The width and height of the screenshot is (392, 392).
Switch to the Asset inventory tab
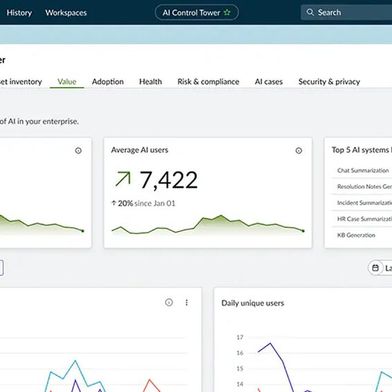click(21, 82)
